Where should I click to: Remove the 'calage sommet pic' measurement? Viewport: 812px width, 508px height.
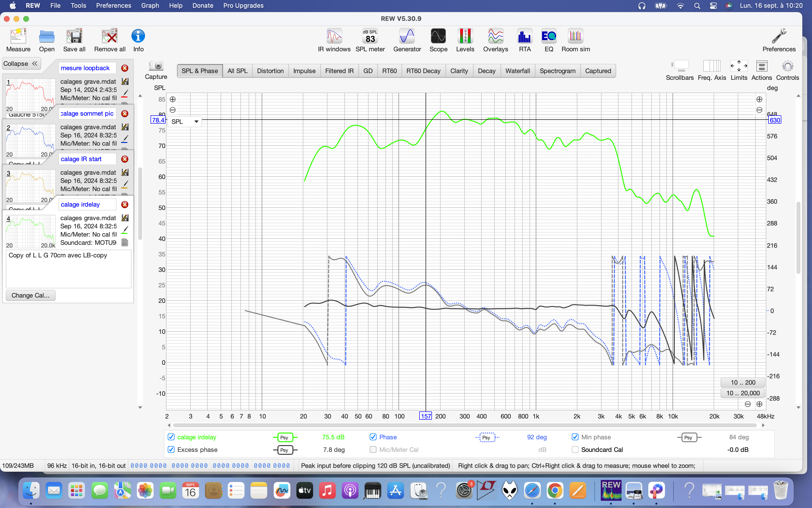(x=125, y=113)
